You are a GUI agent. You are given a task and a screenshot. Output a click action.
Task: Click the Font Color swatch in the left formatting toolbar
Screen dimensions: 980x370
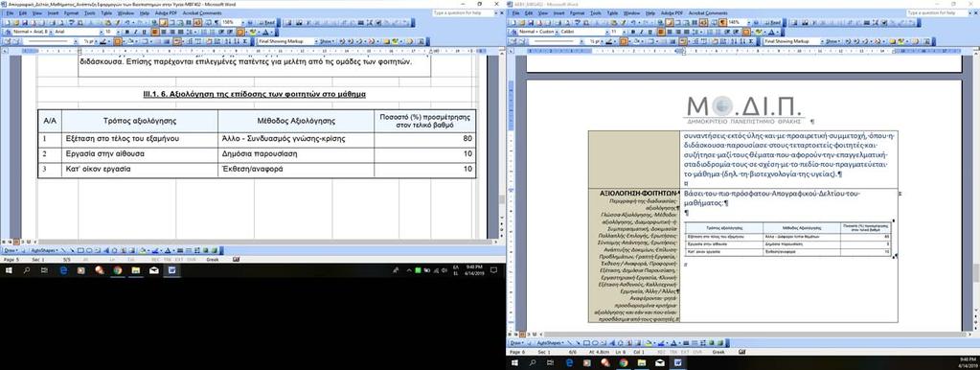pos(265,32)
